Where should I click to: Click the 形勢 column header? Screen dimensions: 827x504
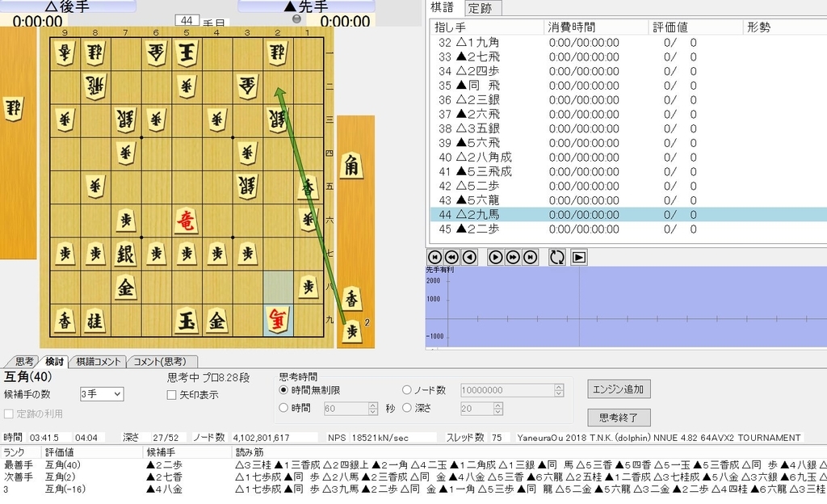tap(785, 27)
